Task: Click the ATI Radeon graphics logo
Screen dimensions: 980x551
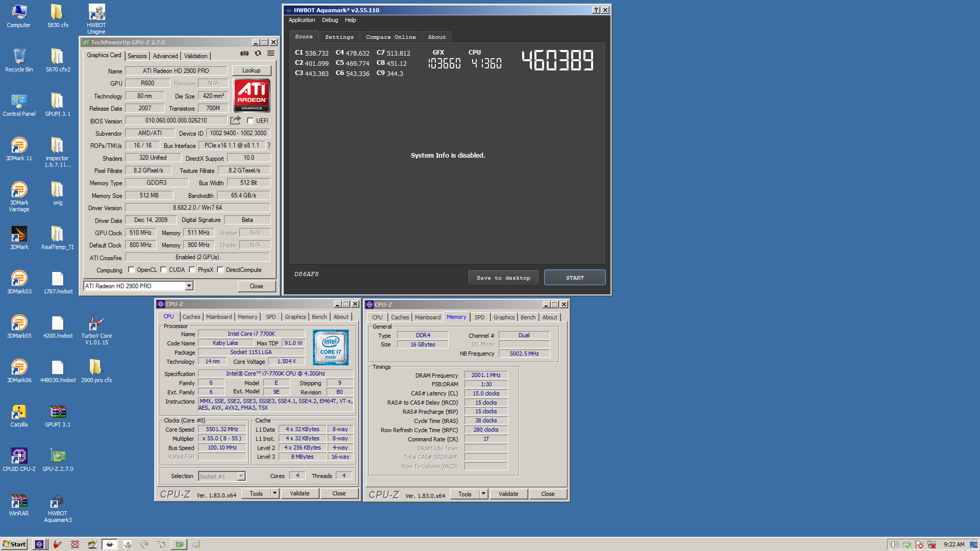Action: (x=252, y=95)
